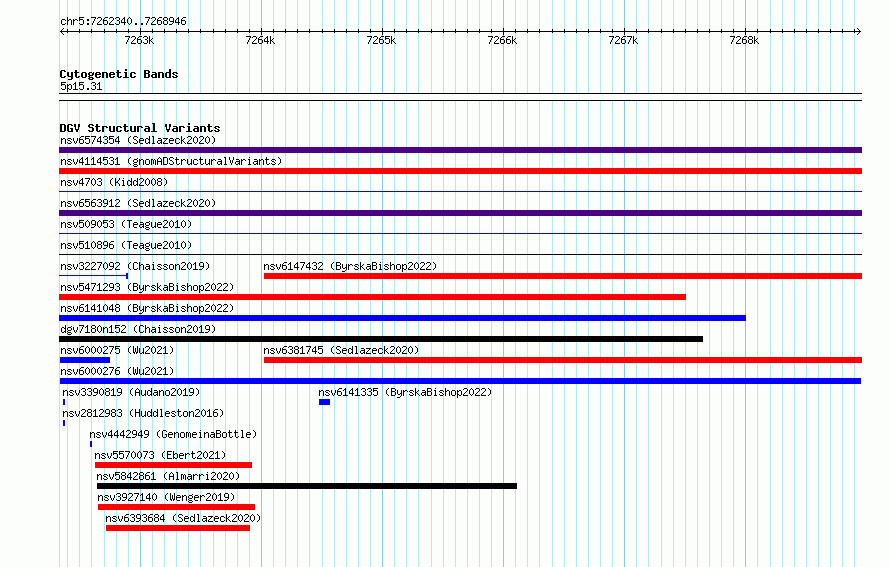Select the red bar under nsv5471293

coord(372,297)
